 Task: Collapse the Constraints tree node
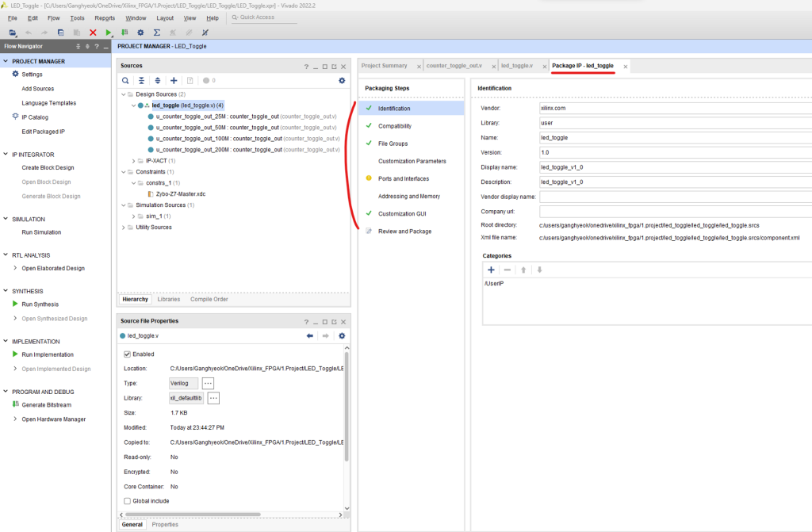(x=123, y=172)
